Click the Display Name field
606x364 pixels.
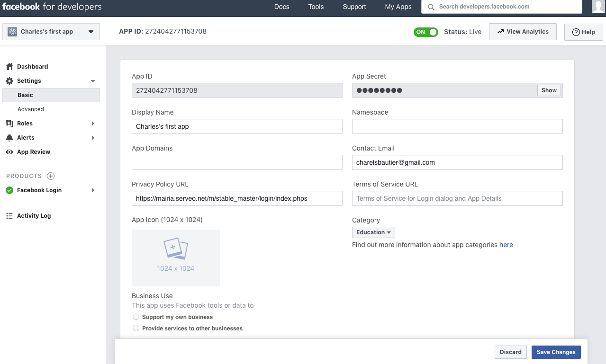pos(237,126)
